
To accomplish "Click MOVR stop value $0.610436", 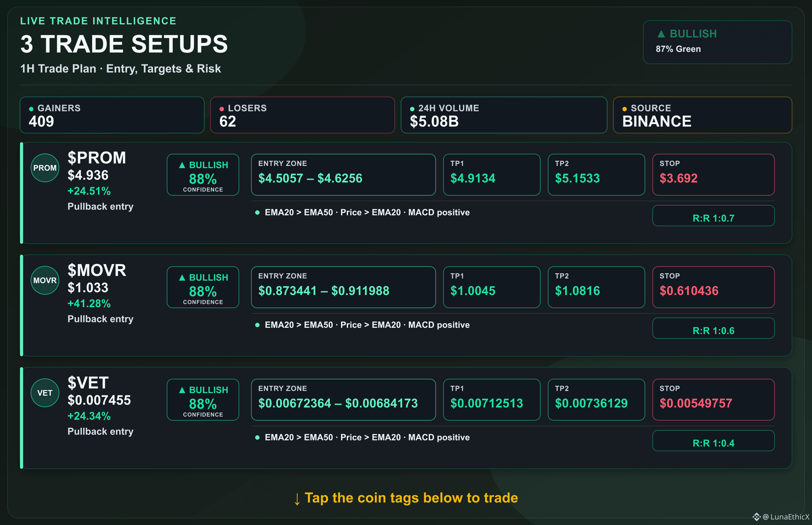I will coord(689,291).
